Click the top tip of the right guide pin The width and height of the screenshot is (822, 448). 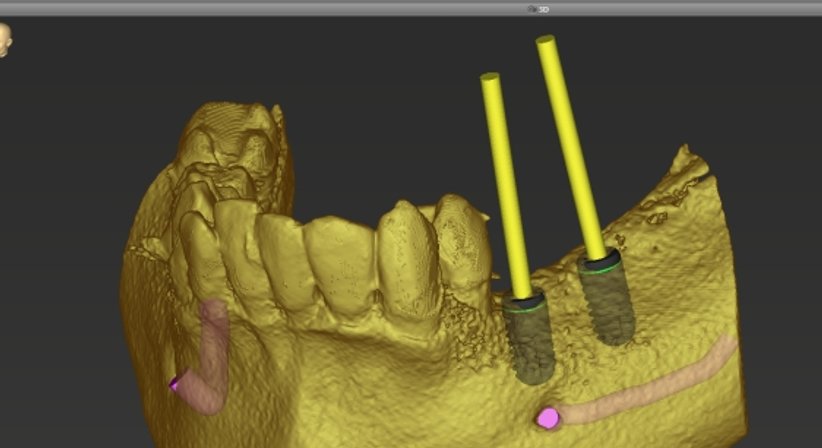coord(545,42)
